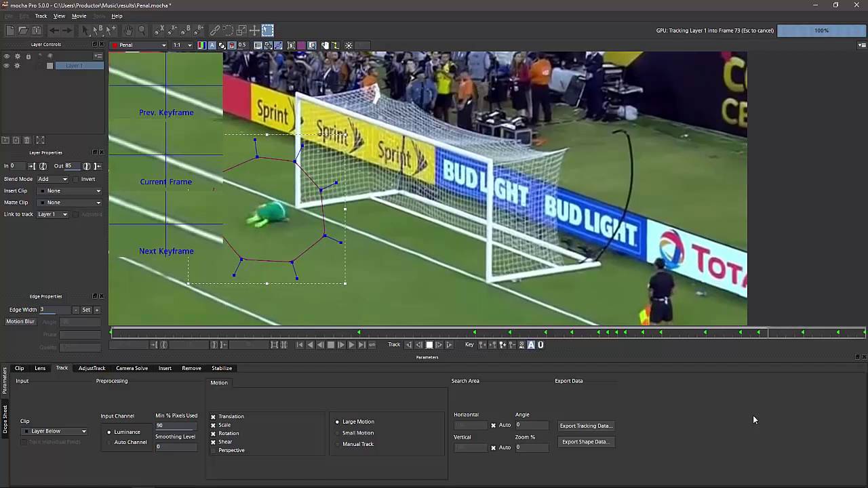The image size is (868, 488).
Task: Click the Stop tracking square button
Action: tap(429, 345)
